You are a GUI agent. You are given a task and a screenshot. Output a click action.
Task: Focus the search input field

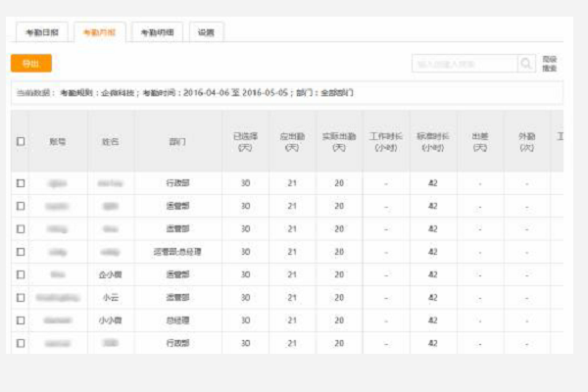point(465,64)
